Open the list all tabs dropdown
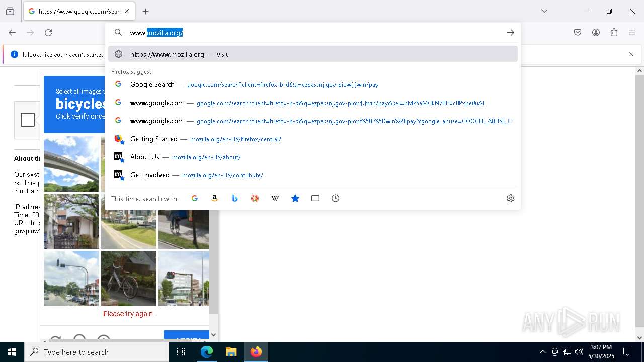Screen dimensions: 644x362 coord(544,11)
